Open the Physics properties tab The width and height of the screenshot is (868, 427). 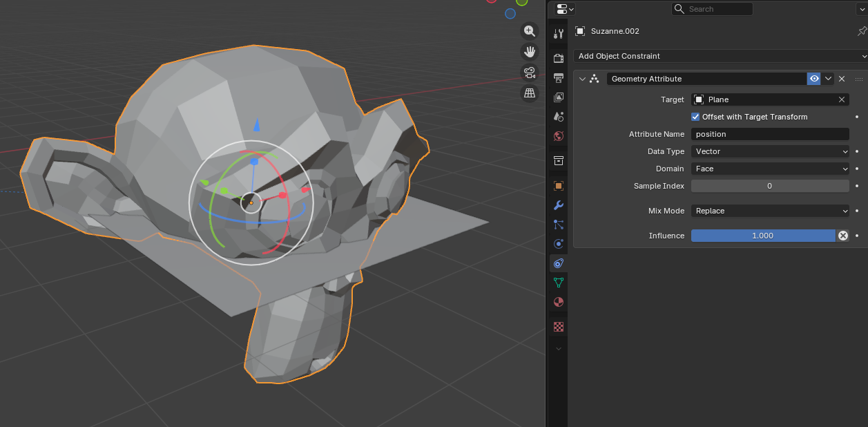coord(559,244)
